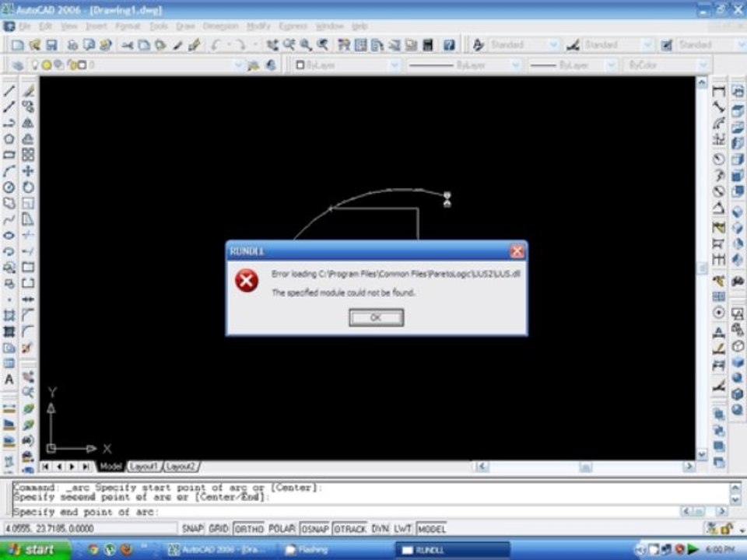
Task: Select the Array modify tool
Action: click(28, 155)
